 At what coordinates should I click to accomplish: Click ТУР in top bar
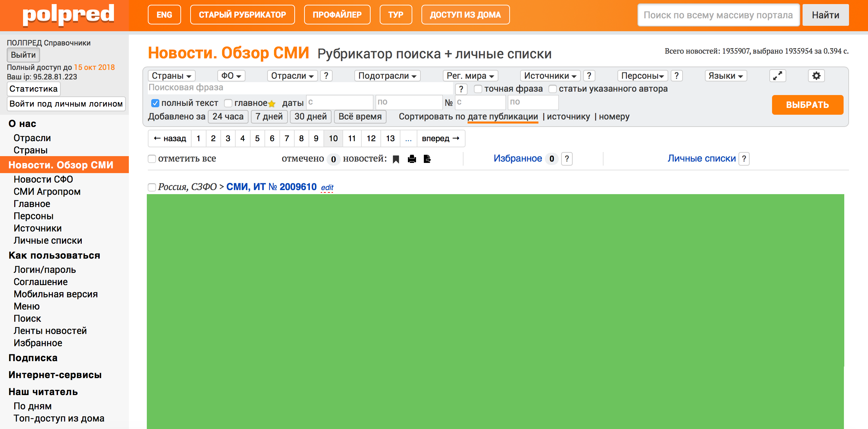pyautogui.click(x=396, y=15)
